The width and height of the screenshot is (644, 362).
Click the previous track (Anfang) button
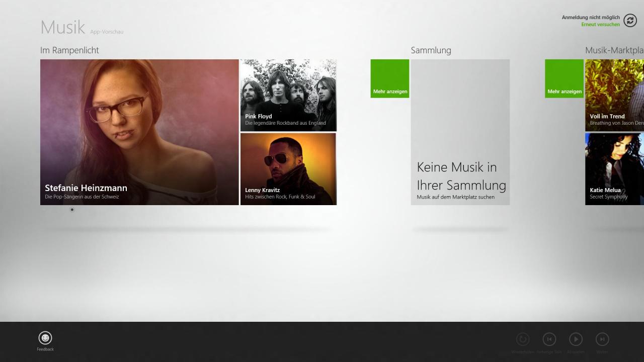(x=549, y=339)
